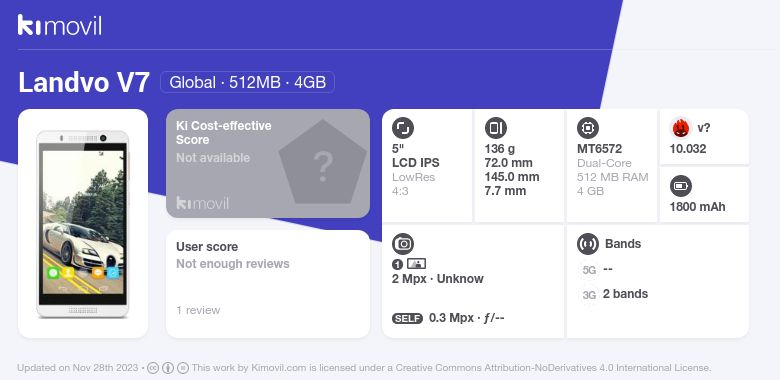The image size is (780, 380).
Task: Click the battery icon above 1800 mAh
Action: (x=681, y=187)
